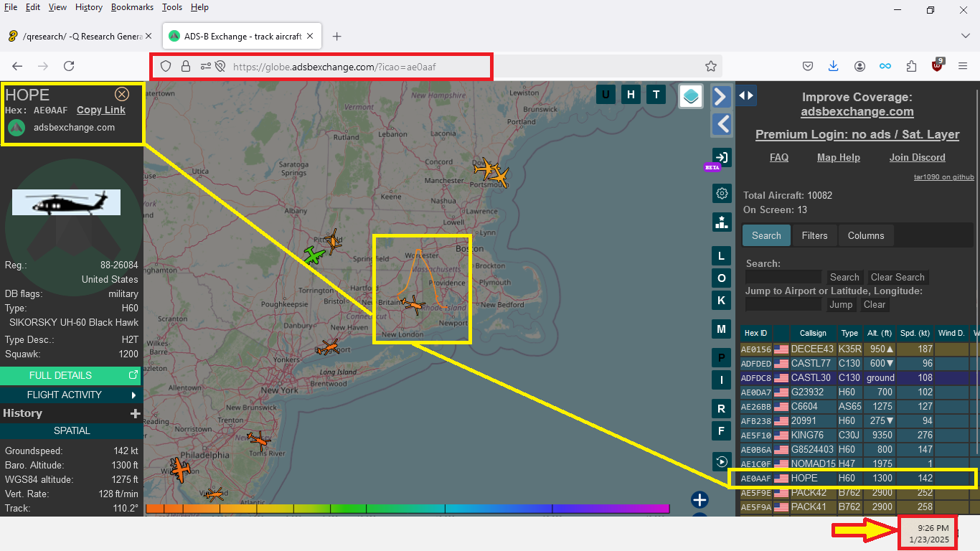Toggle the T map button
The width and height of the screenshot is (980, 551).
pyautogui.click(x=656, y=94)
